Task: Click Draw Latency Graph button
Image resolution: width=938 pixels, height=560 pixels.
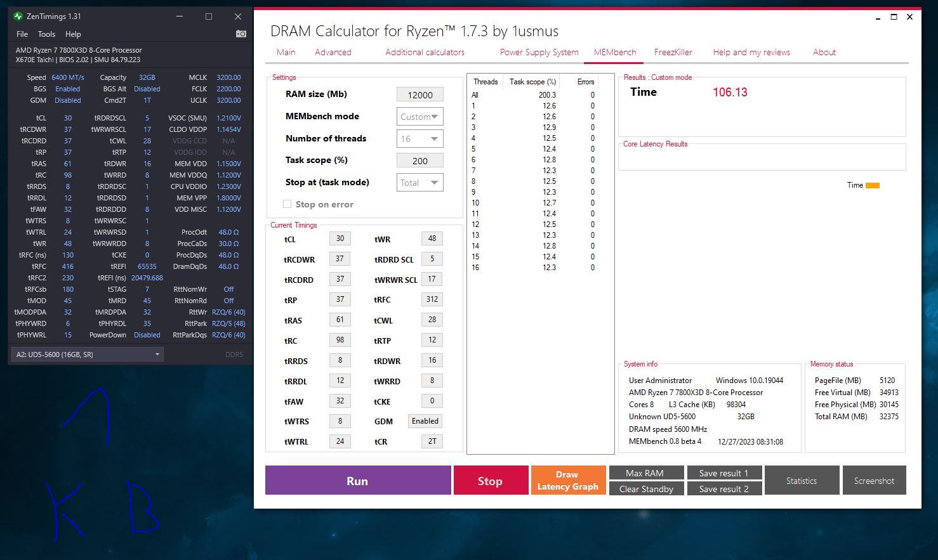Action: [567, 481]
